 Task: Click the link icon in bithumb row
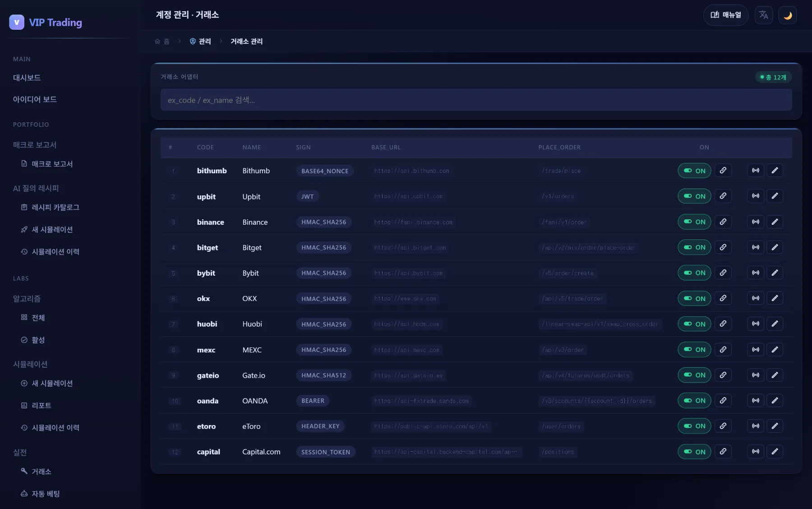tap(723, 171)
